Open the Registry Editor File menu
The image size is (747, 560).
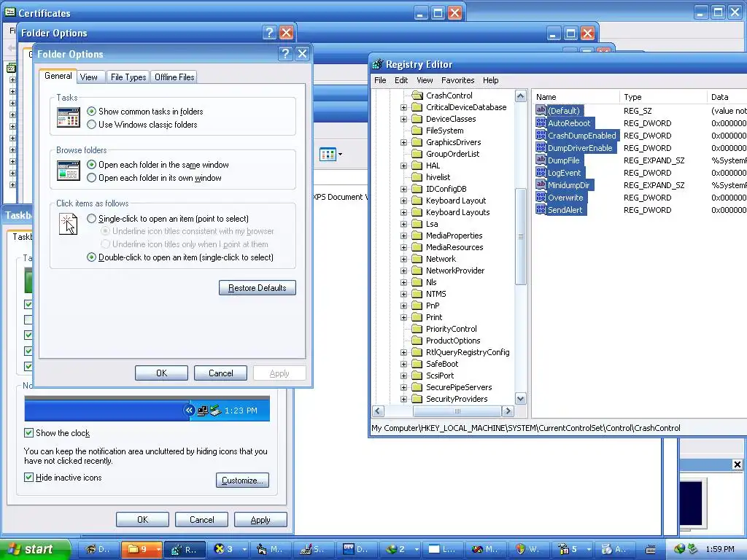click(380, 80)
